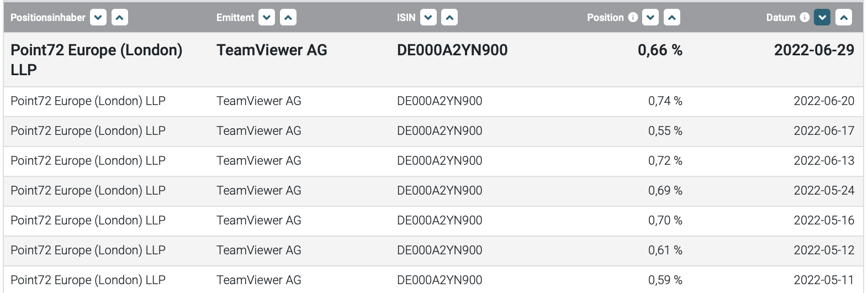Click the Emittent column header label
The height and width of the screenshot is (293, 868).
(x=235, y=18)
